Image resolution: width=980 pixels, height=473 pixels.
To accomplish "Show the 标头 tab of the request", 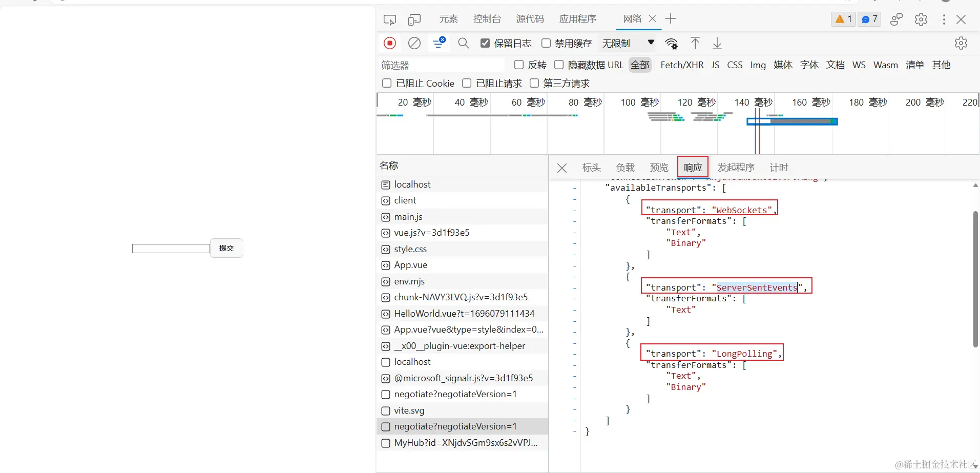I will tap(591, 168).
